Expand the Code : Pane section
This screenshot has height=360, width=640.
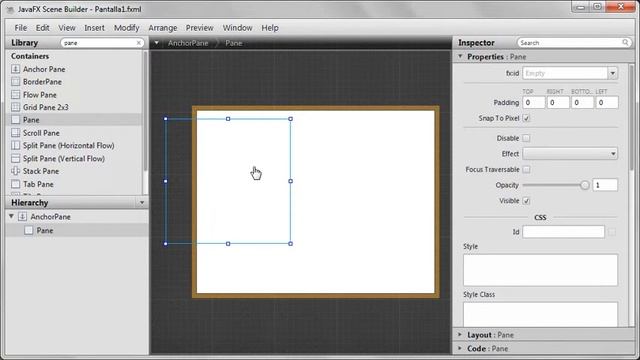460,348
